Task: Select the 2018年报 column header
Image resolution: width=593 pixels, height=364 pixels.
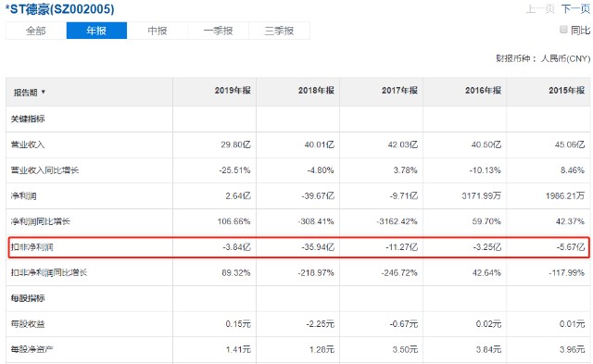Action: pyautogui.click(x=316, y=91)
